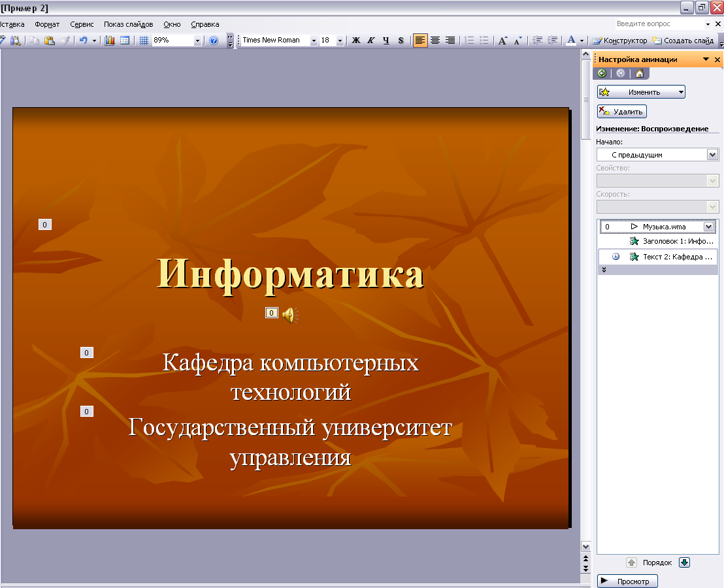724x588 pixels.
Task: Open the Help question-mark icon
Action: point(213,41)
